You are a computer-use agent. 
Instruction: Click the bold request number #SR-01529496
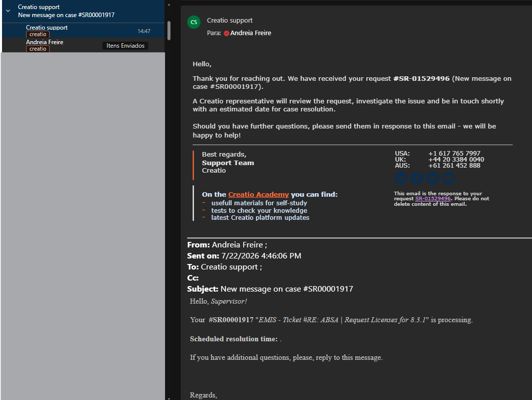click(421, 78)
